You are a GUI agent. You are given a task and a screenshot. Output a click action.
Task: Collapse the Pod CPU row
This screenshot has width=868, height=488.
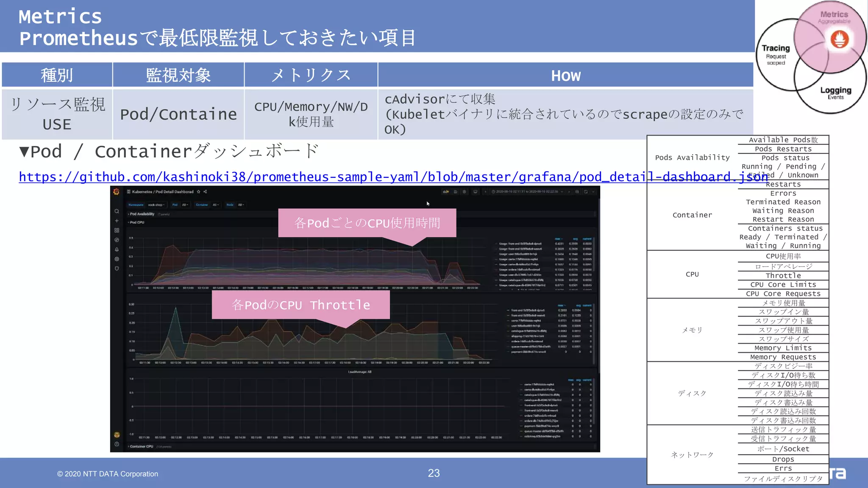(136, 222)
